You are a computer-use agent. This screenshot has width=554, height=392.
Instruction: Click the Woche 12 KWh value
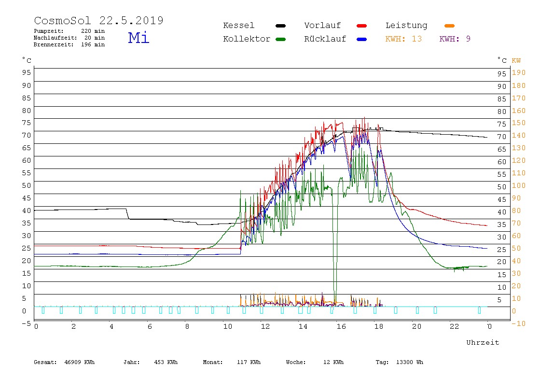315,362
